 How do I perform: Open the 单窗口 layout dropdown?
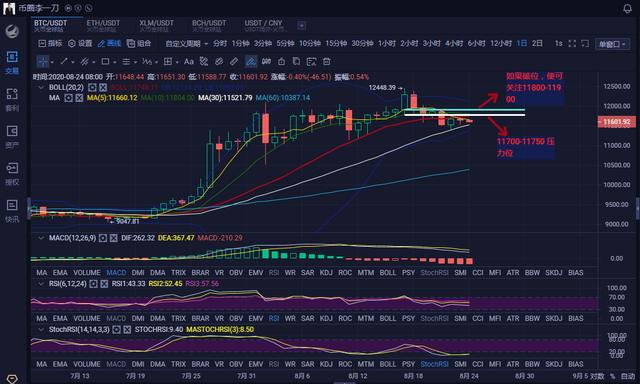click(x=612, y=44)
